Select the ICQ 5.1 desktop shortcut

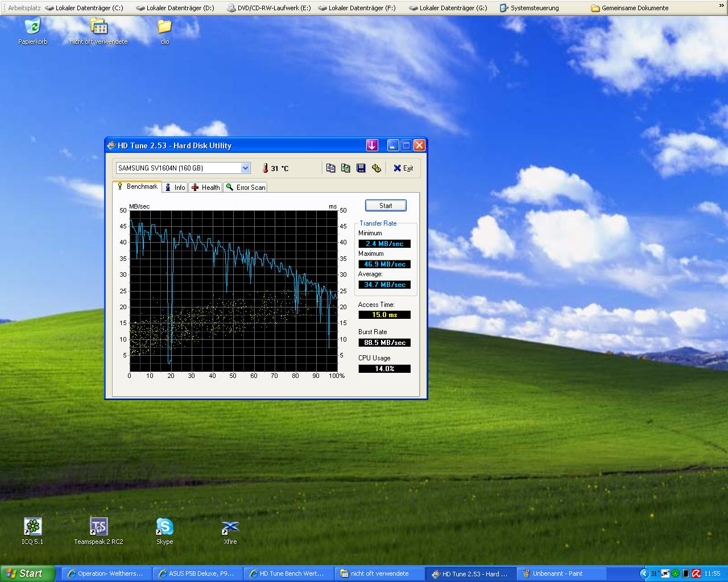click(x=32, y=531)
